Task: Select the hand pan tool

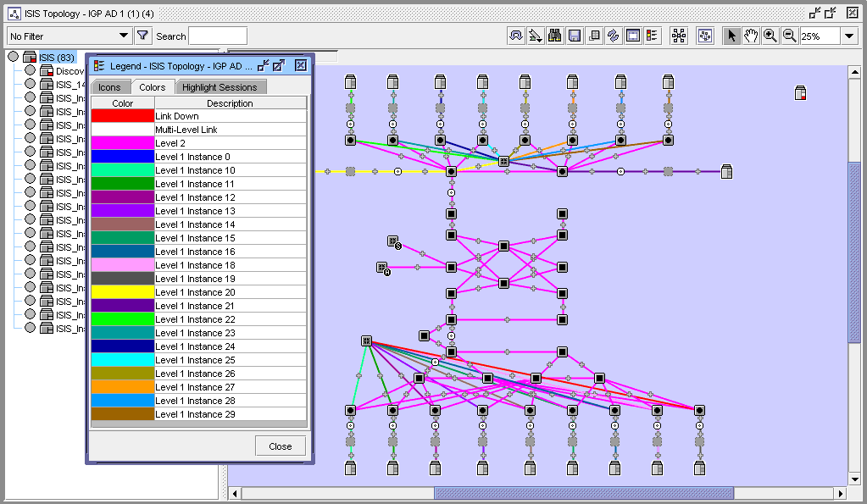Action: [x=750, y=36]
